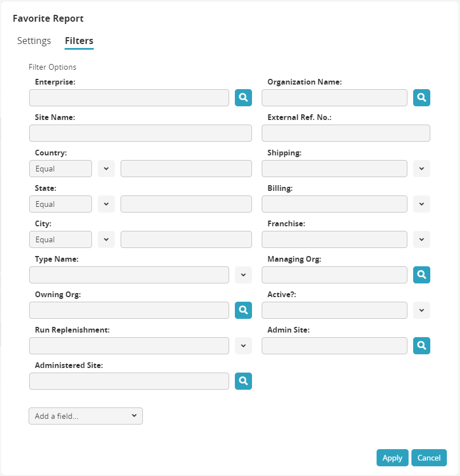Switch to the Settings tab

[34, 41]
